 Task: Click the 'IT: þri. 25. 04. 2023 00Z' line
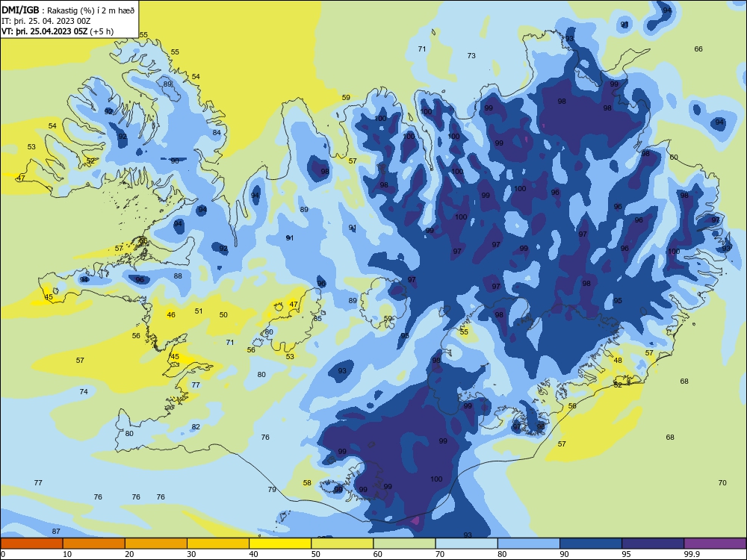46,21
